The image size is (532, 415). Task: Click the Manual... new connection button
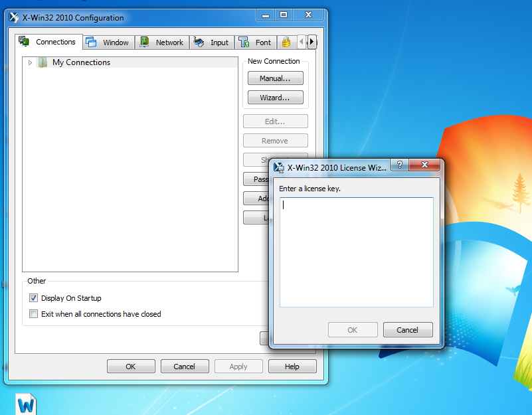coord(276,78)
